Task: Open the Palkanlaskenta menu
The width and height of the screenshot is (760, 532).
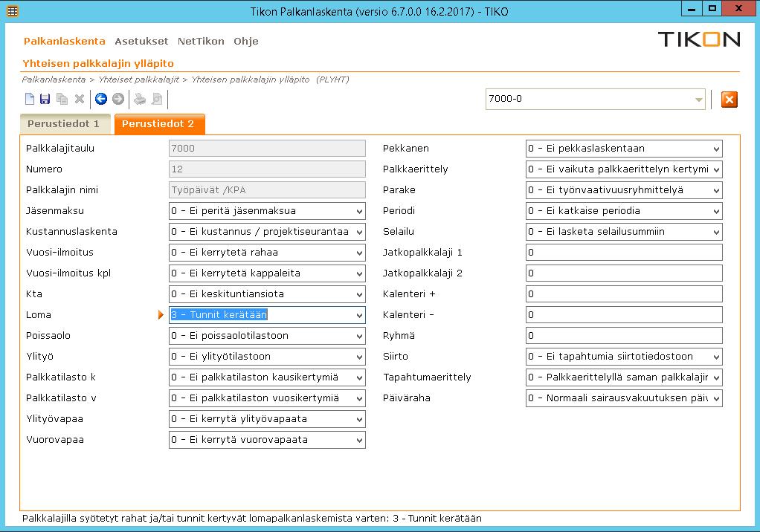Action: pos(65,41)
